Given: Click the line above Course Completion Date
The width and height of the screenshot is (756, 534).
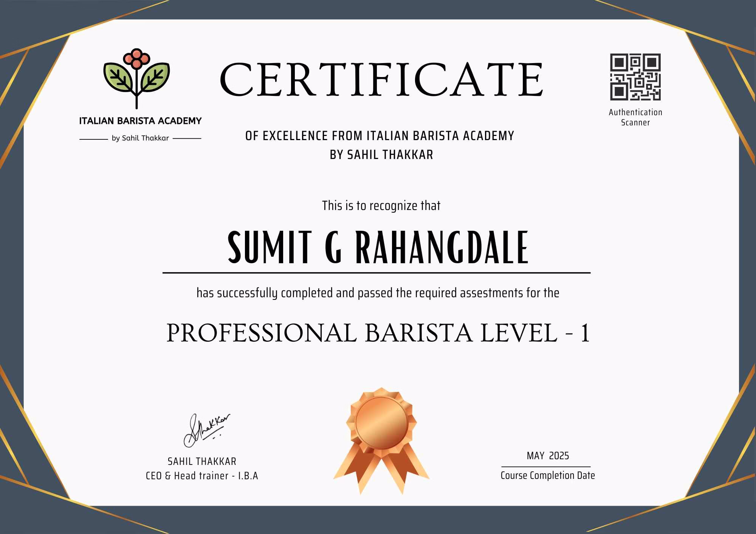Looking at the screenshot, I should 546,467.
